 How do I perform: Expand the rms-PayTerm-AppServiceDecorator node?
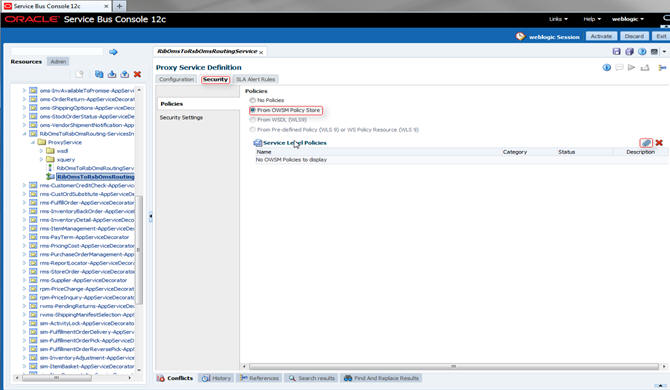click(24, 237)
